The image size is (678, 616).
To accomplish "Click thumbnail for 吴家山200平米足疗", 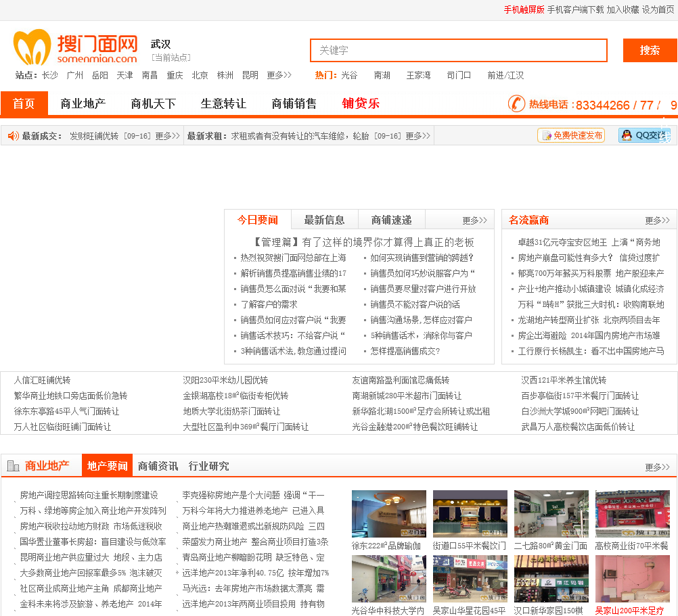I will [x=633, y=579].
